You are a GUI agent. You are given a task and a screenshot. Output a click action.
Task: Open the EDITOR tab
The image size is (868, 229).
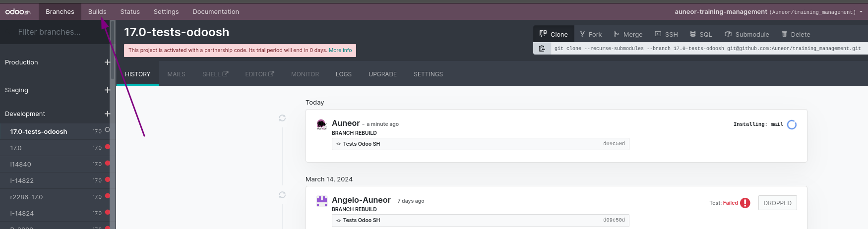pos(259,74)
